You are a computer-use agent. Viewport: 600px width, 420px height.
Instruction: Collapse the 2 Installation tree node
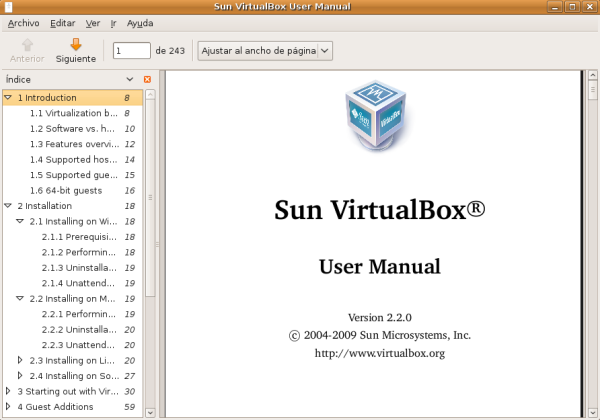pos(8,205)
